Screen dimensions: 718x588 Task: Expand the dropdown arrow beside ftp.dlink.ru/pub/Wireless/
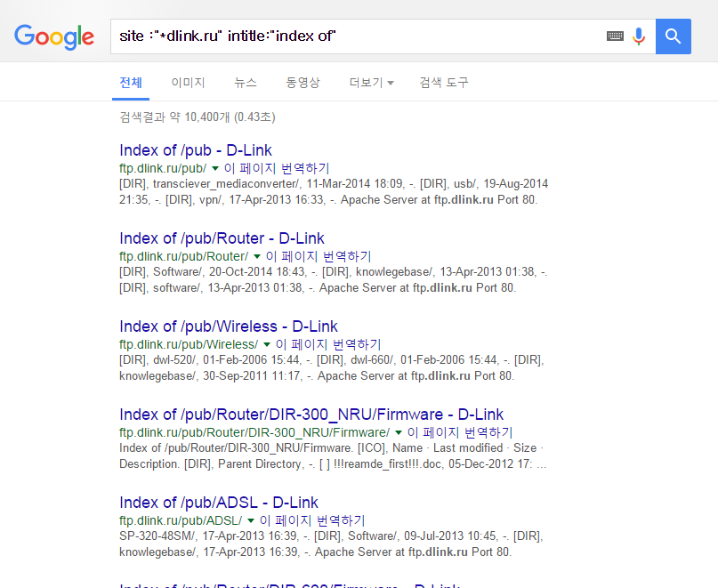pyautogui.click(x=267, y=344)
